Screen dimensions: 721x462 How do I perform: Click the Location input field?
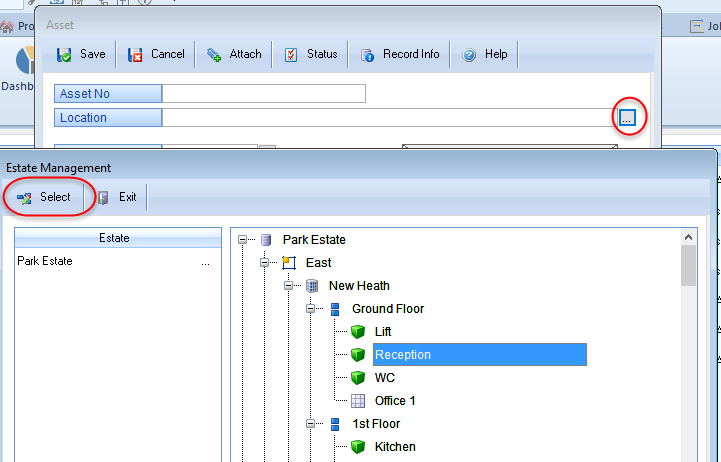click(389, 117)
